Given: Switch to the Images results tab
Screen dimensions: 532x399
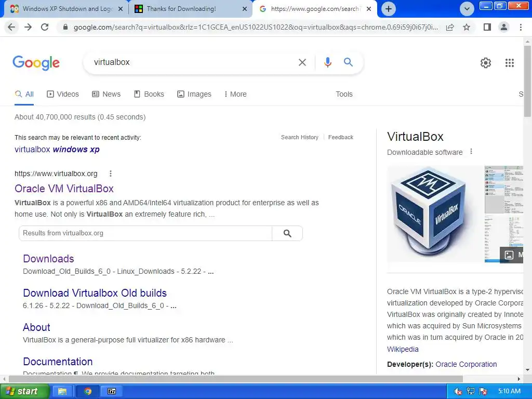Looking at the screenshot, I should click(194, 94).
